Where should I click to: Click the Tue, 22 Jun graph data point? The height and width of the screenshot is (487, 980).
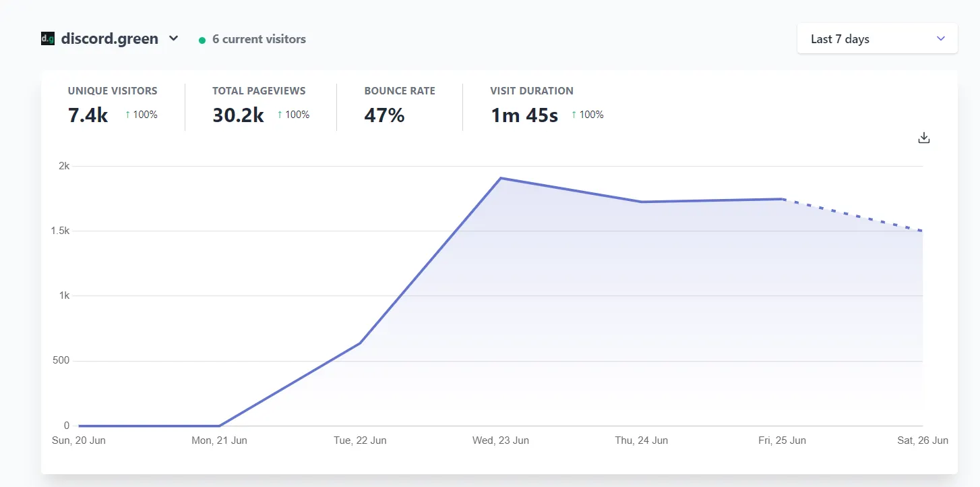360,343
